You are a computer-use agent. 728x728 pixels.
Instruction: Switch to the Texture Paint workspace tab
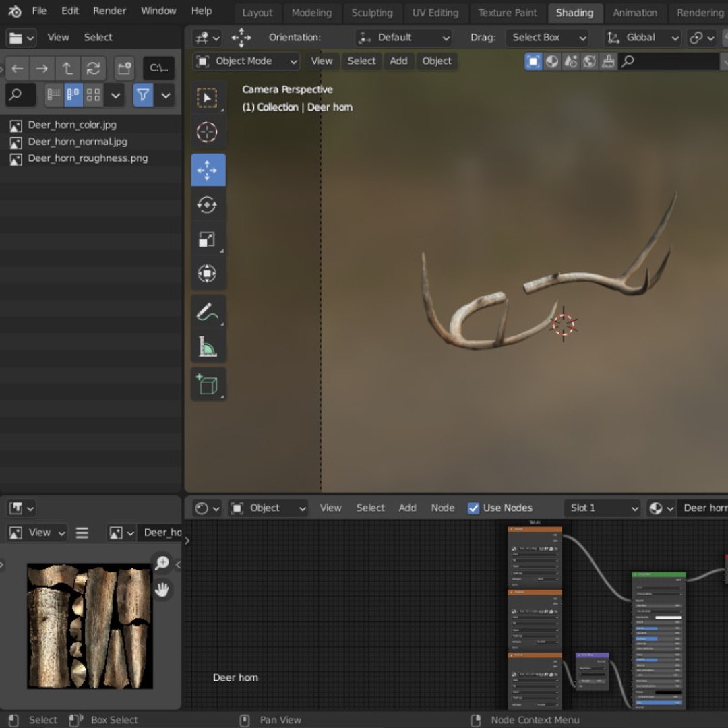[507, 13]
